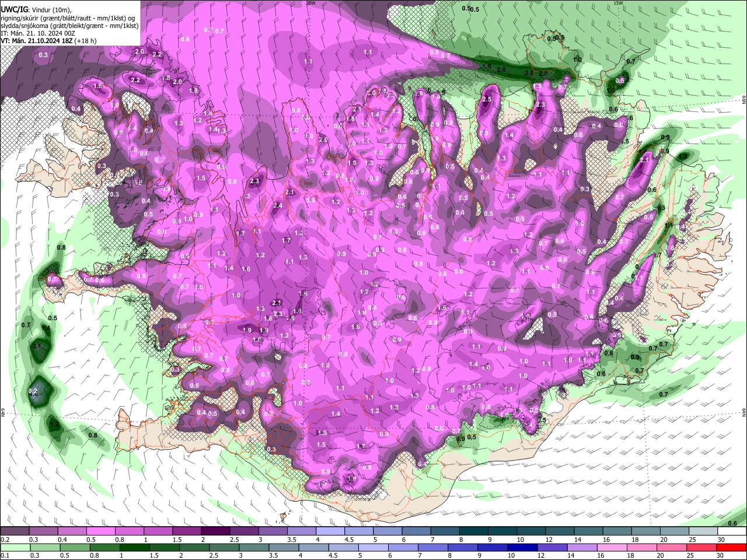Click snow legend swatch between 0.2 and 0.3
Viewport: 747px width, 560px height.
click(15, 531)
